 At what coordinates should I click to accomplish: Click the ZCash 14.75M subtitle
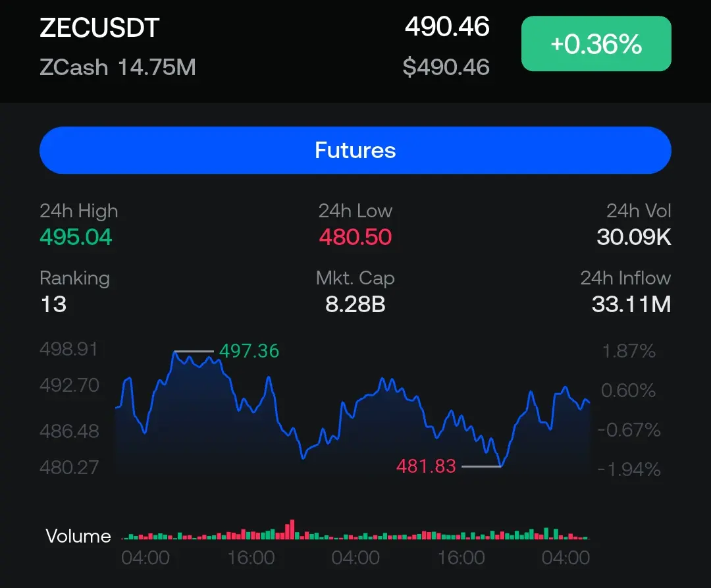(117, 67)
